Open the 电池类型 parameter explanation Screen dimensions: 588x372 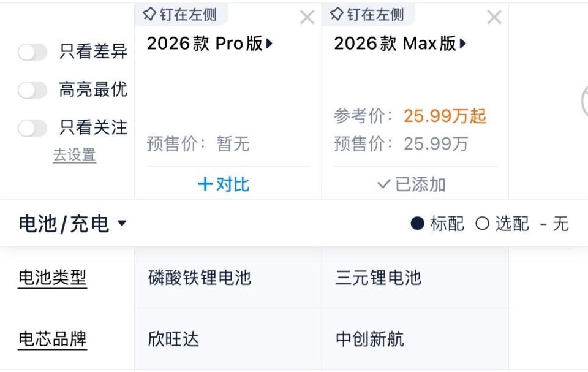53,278
